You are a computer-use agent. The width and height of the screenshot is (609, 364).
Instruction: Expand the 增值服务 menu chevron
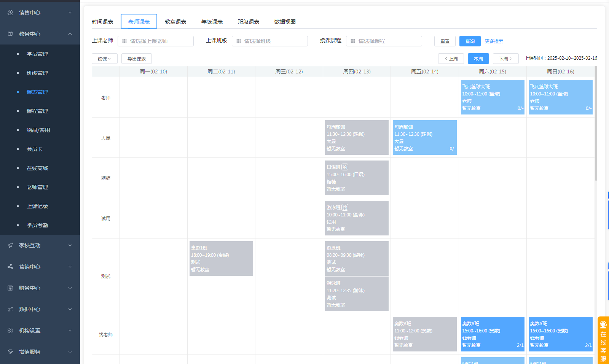[70, 352]
